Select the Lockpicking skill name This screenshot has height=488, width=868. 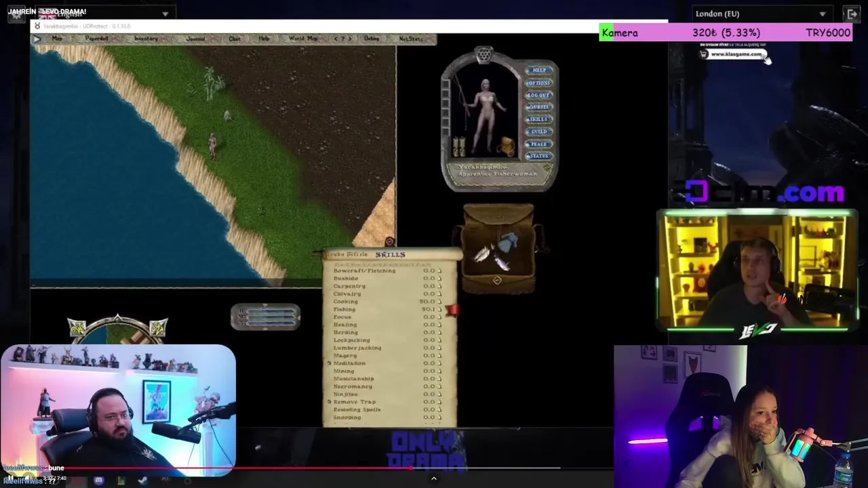coord(351,340)
